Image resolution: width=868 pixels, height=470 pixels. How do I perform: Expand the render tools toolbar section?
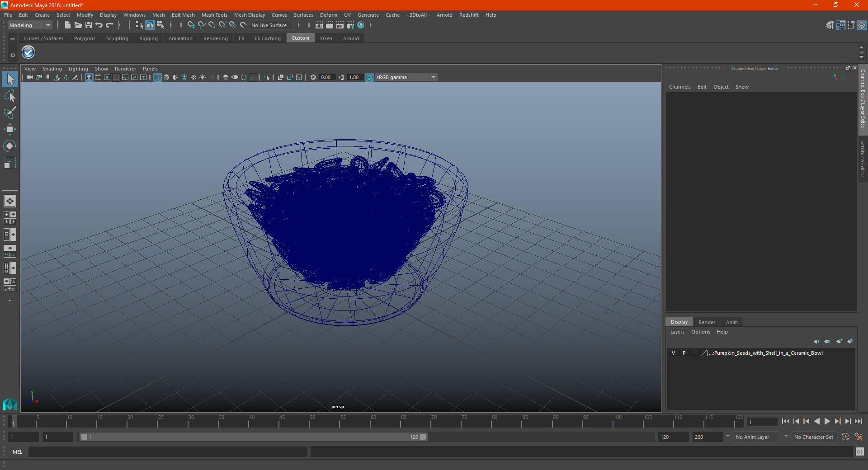pyautogui.click(x=370, y=25)
